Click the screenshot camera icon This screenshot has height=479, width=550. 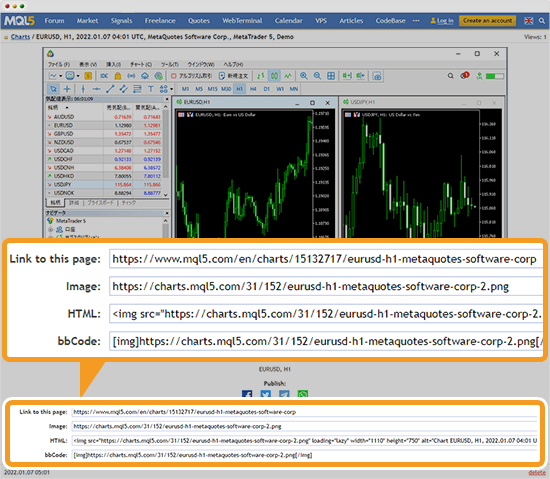377,76
